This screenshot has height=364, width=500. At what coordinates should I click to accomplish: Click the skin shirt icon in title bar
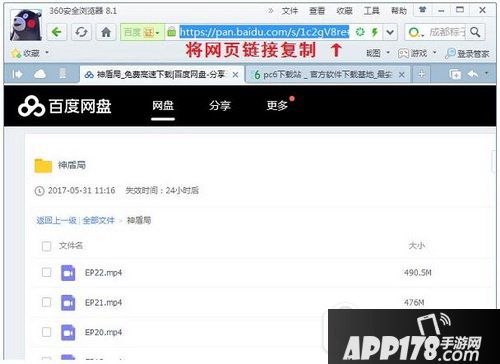click(x=422, y=10)
